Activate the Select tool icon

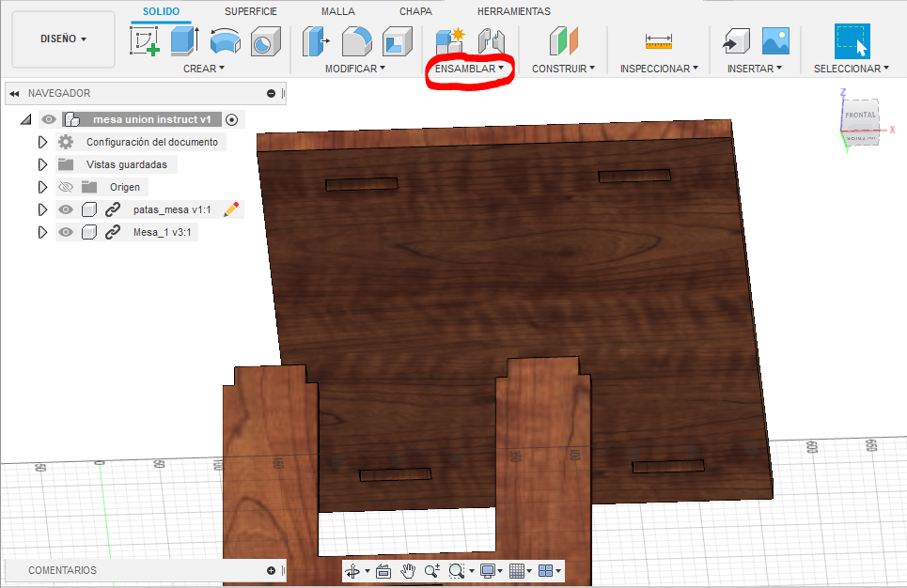tap(852, 41)
